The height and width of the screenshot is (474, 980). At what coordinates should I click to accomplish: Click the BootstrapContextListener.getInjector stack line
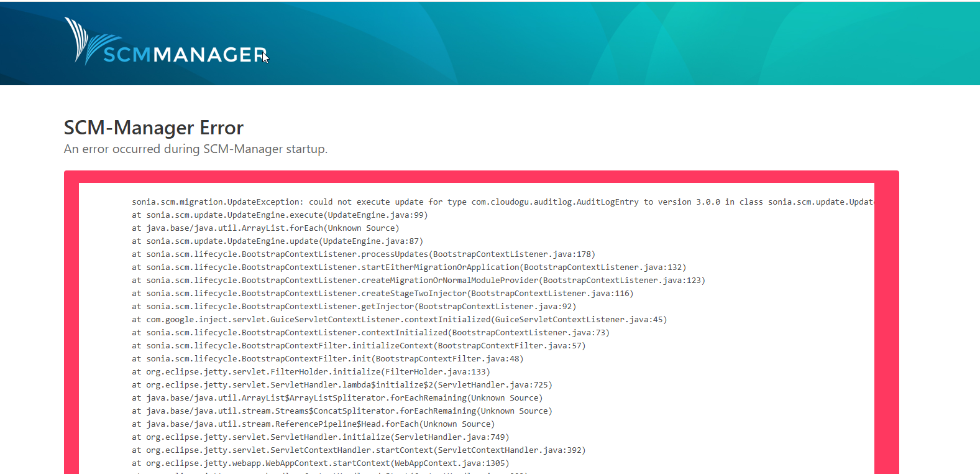click(x=354, y=307)
